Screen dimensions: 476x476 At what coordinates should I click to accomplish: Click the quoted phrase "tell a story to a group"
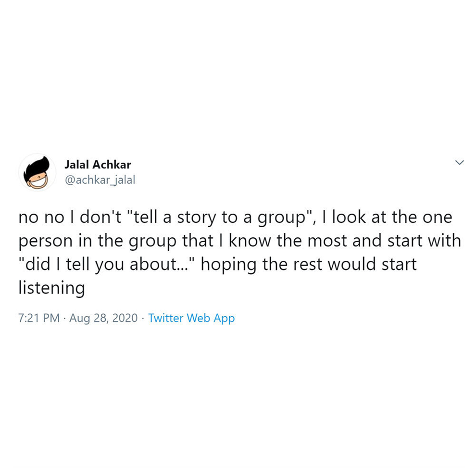(x=217, y=218)
